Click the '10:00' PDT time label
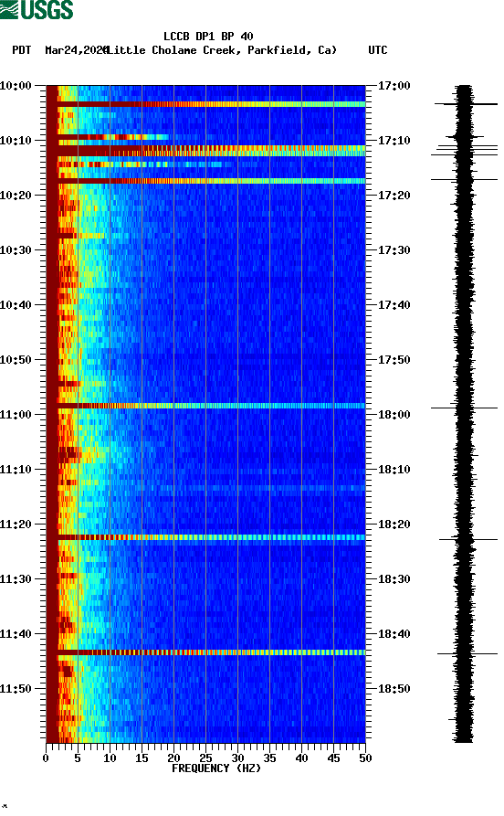Screen dimensions: 504x816 tap(16, 85)
